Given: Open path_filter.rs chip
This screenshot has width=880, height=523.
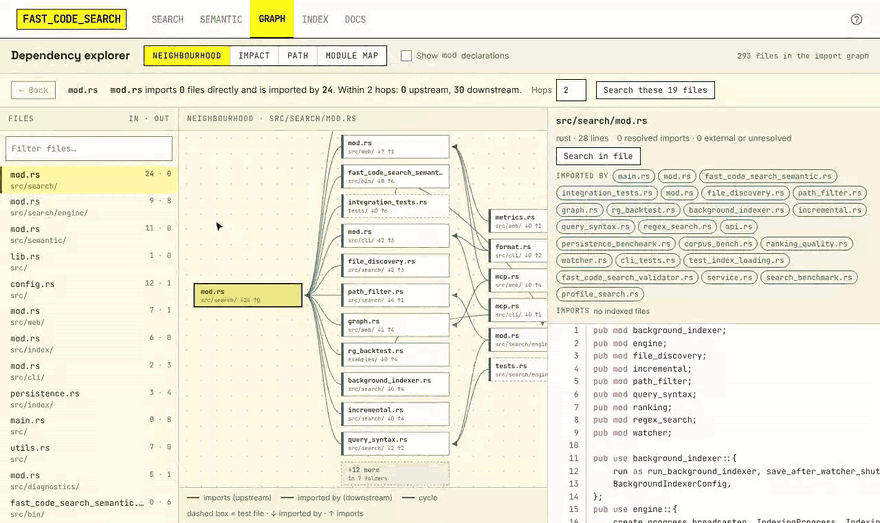Looking at the screenshot, I should point(829,193).
